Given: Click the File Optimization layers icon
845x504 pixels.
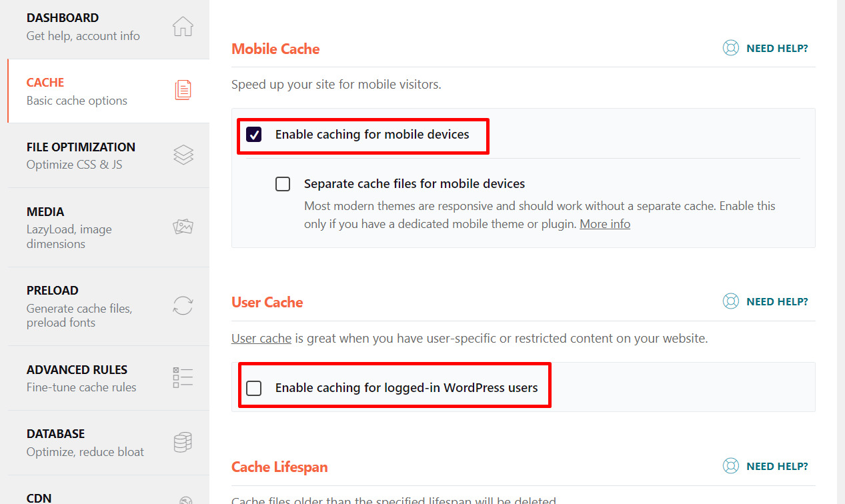Looking at the screenshot, I should click(x=183, y=155).
